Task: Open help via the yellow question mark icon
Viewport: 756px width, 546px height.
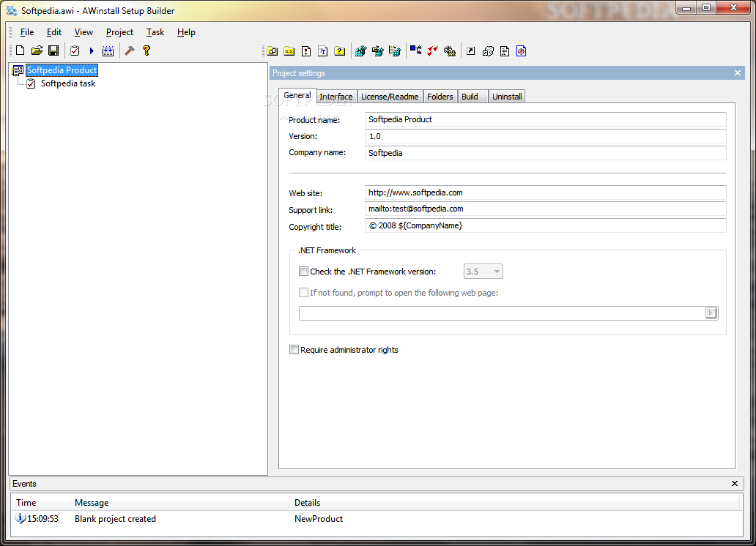Action: [147, 51]
